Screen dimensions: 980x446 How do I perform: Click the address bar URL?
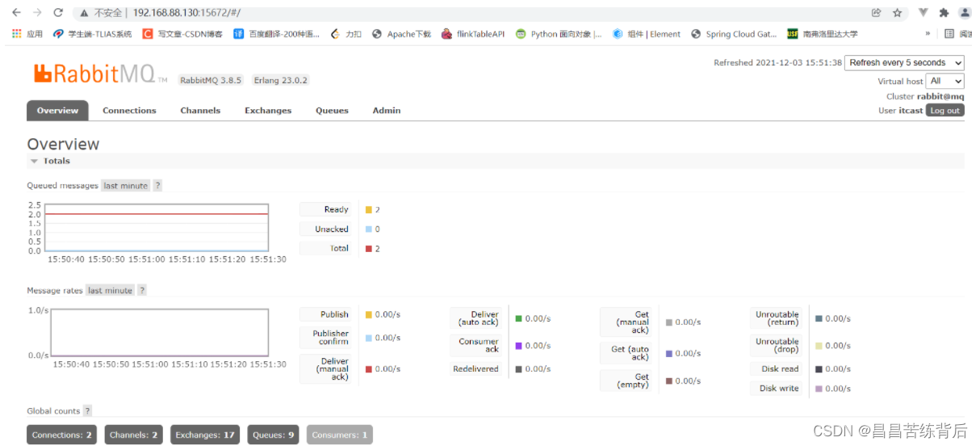186,13
